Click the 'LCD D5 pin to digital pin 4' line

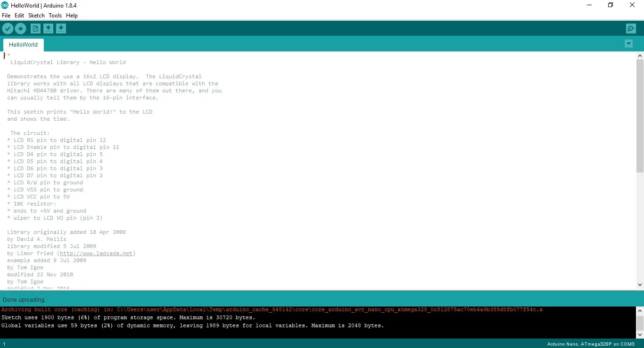click(x=55, y=161)
